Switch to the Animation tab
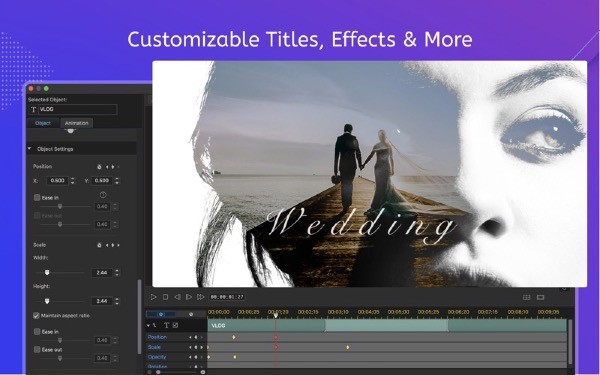The width and height of the screenshot is (600, 375). coord(77,123)
